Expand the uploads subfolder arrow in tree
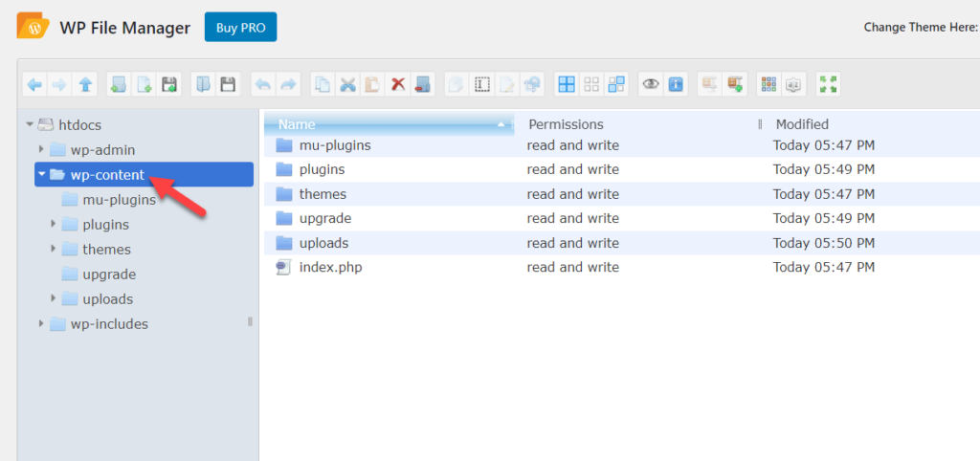 tap(54, 298)
